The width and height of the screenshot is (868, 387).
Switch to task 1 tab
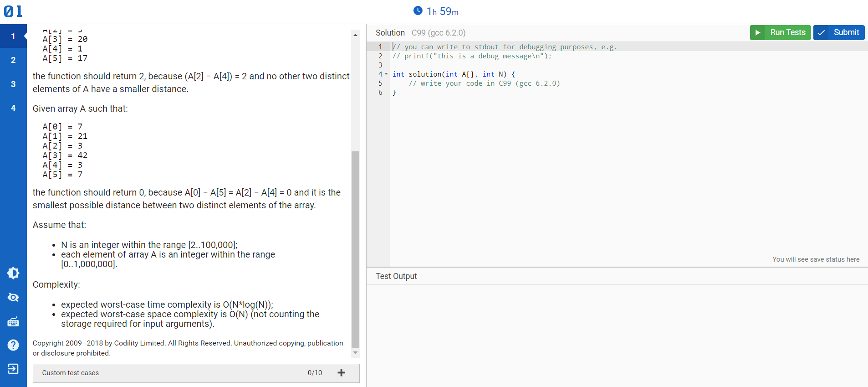(13, 36)
